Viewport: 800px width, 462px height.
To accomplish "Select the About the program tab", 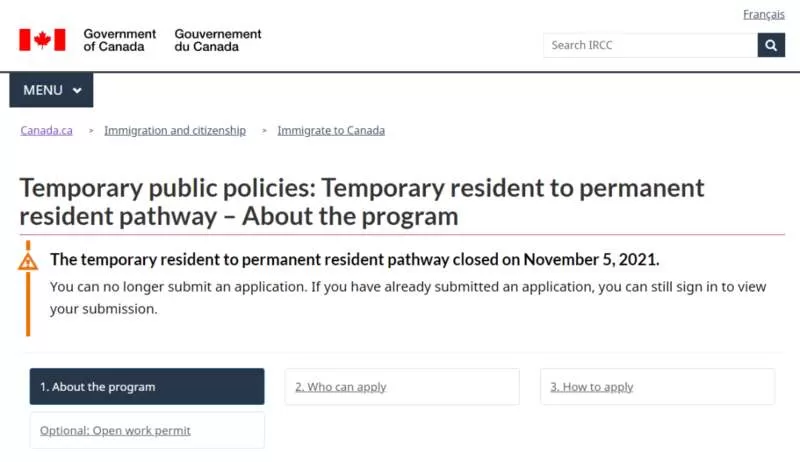I will [x=147, y=387].
